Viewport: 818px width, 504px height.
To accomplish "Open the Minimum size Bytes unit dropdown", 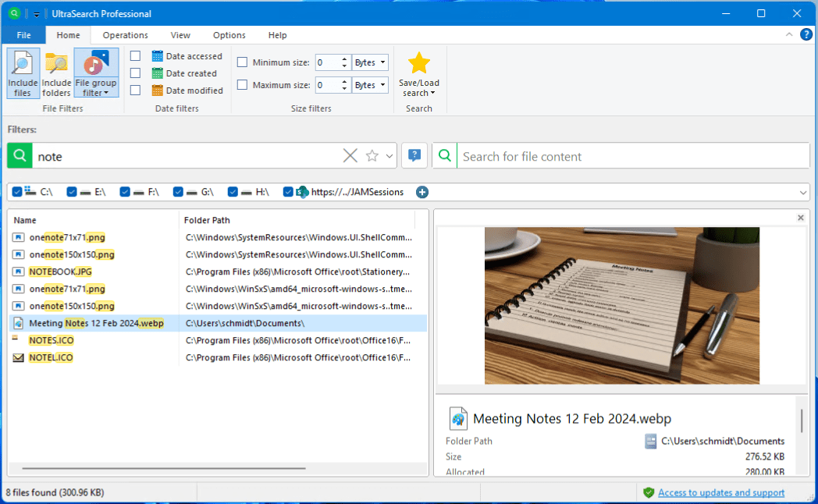I will pyautogui.click(x=370, y=62).
